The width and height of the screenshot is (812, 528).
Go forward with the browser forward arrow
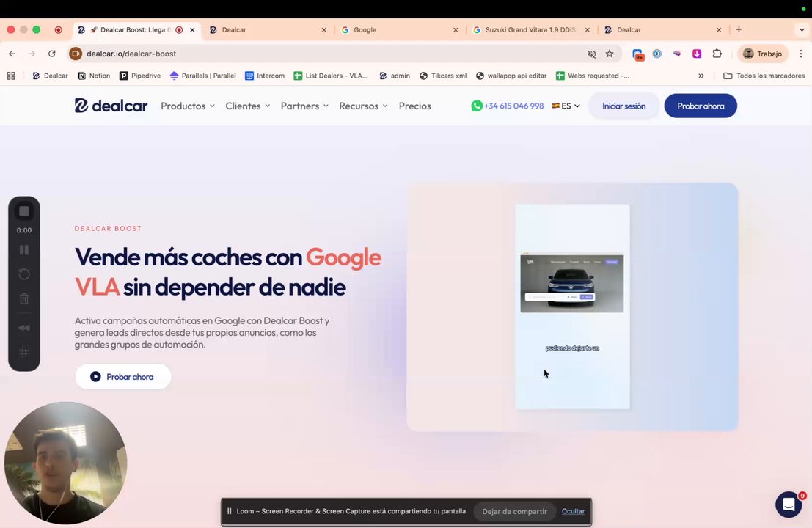point(32,54)
